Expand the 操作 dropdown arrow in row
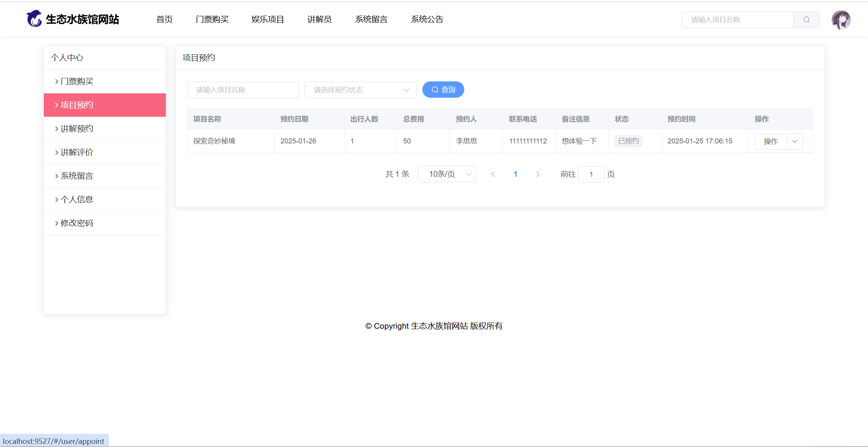 [795, 141]
